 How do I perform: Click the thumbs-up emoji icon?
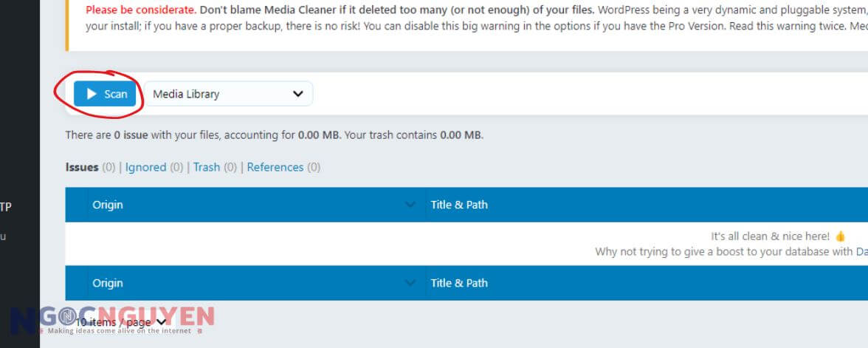[x=839, y=236]
